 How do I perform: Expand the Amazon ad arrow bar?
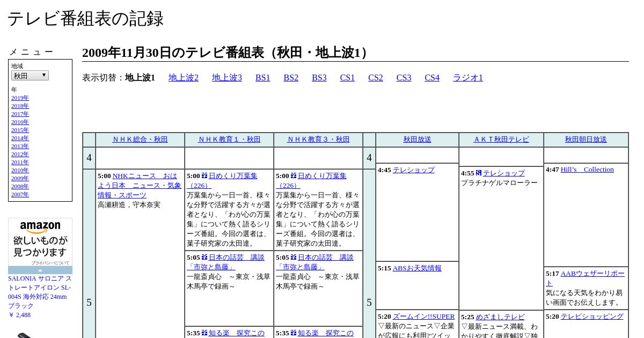tap(40, 270)
